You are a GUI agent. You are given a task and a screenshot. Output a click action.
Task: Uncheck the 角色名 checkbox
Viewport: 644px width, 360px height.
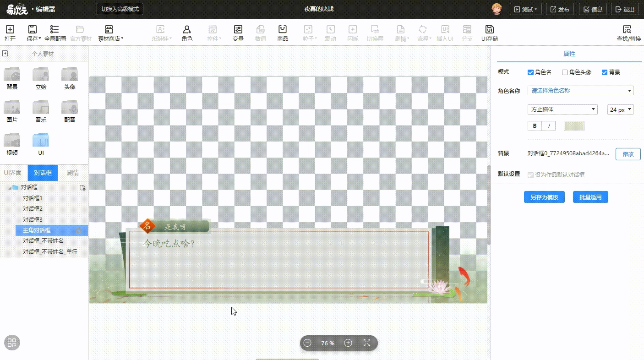click(x=530, y=72)
